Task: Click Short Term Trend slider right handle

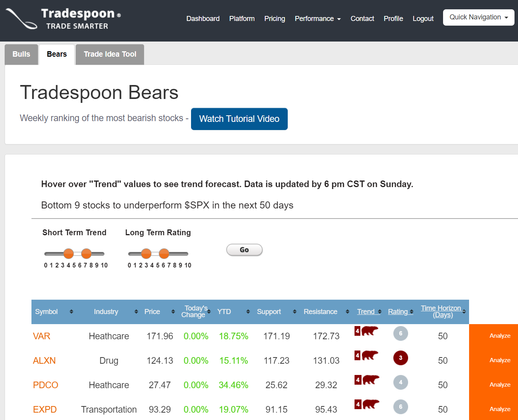Action: pos(86,254)
